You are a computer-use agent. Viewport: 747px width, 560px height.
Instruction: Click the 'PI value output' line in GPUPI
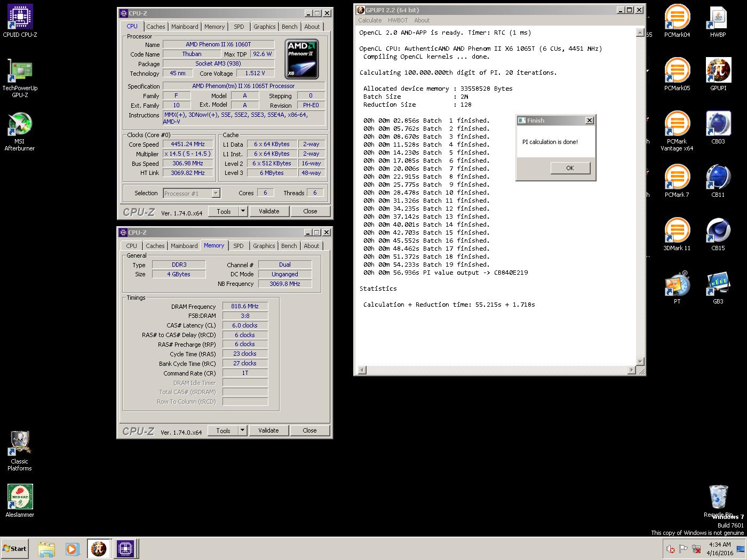(446, 273)
